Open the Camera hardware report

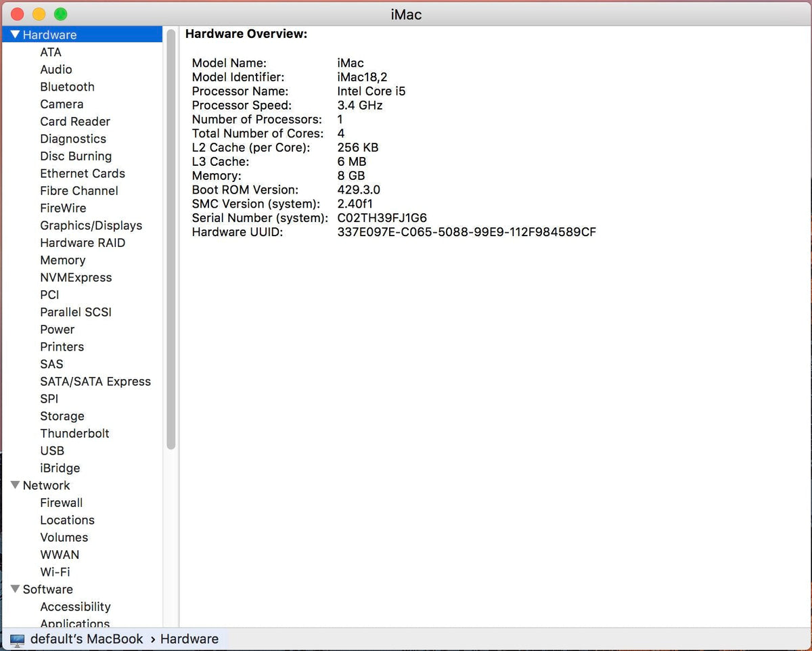(x=62, y=104)
